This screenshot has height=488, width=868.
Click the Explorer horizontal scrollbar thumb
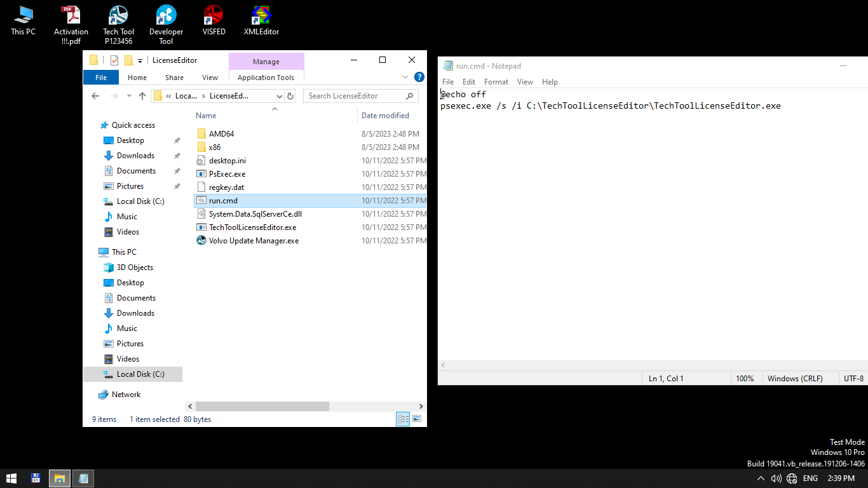(x=262, y=406)
